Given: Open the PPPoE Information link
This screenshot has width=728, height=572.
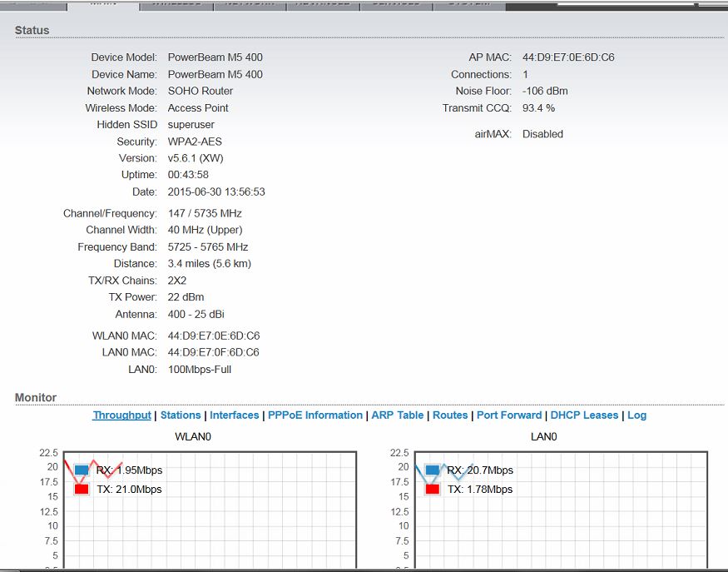Looking at the screenshot, I should [315, 415].
